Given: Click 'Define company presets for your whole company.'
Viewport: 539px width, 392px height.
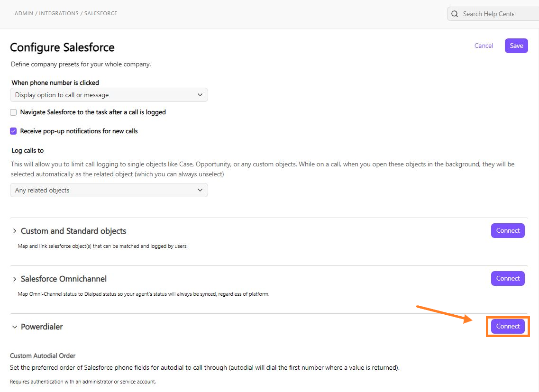Looking at the screenshot, I should tap(81, 64).
